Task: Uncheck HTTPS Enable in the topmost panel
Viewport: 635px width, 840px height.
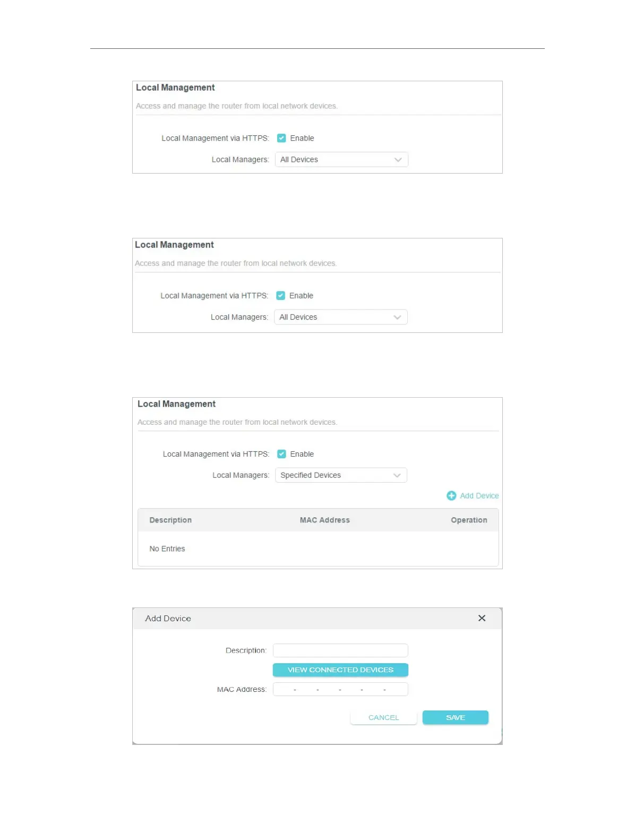Action: point(281,138)
